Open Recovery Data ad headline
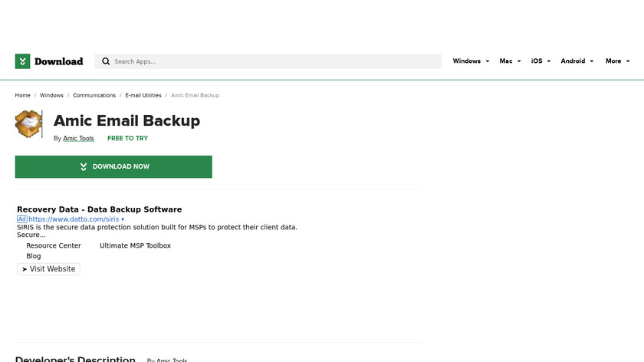Image resolution: width=644 pixels, height=362 pixels. pyautogui.click(x=99, y=209)
